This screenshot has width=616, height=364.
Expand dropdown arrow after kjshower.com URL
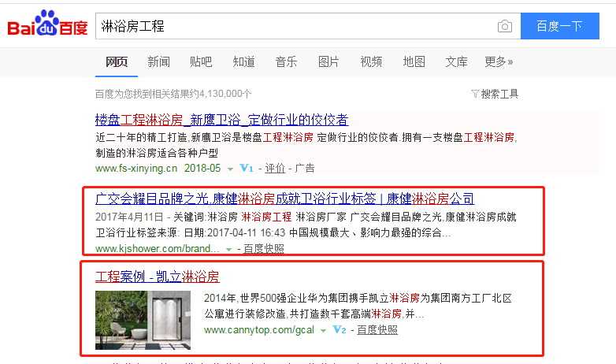point(228,249)
